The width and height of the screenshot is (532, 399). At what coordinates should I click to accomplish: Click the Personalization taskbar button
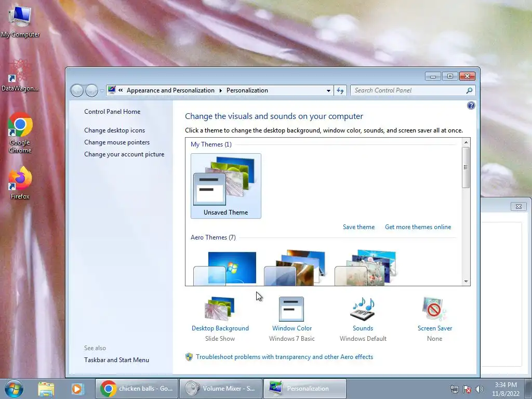click(304, 389)
